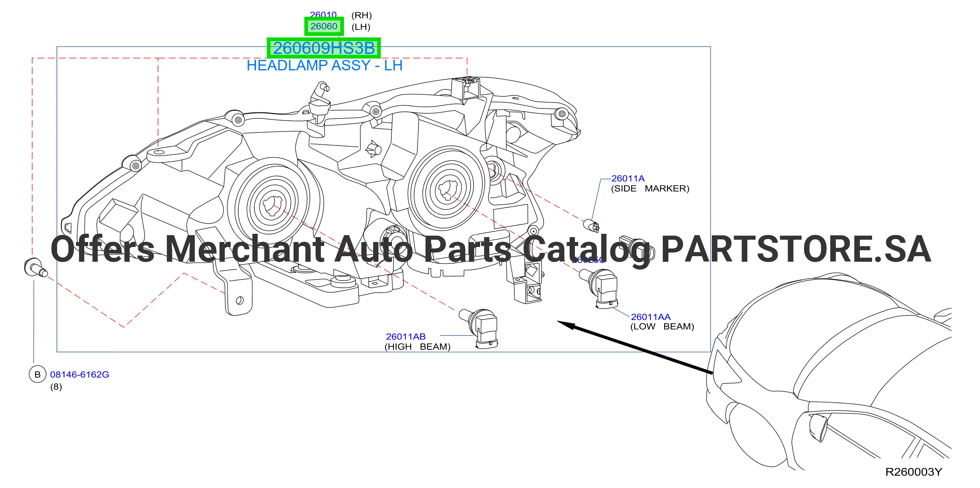Click the partially hidden 26025C part number

(x=588, y=260)
